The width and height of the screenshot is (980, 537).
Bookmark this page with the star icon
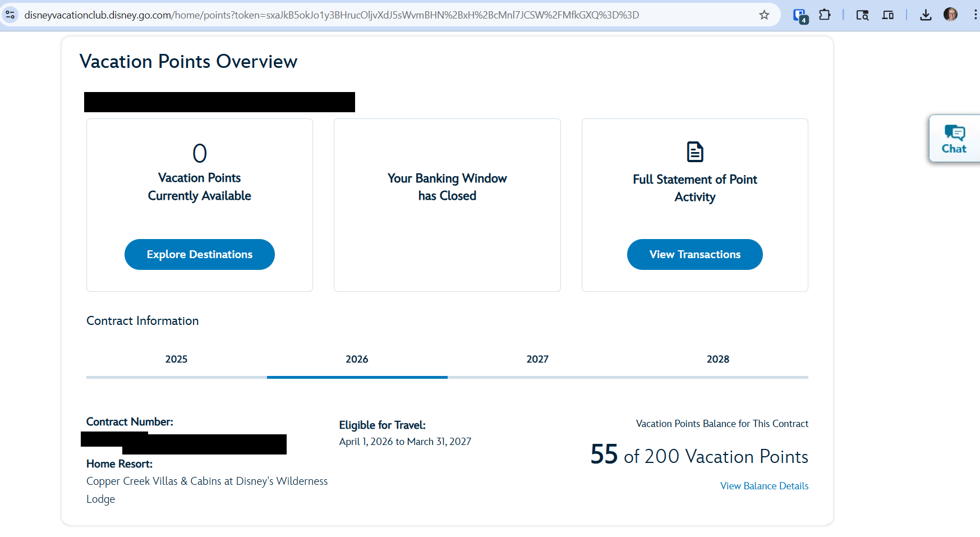tap(764, 15)
